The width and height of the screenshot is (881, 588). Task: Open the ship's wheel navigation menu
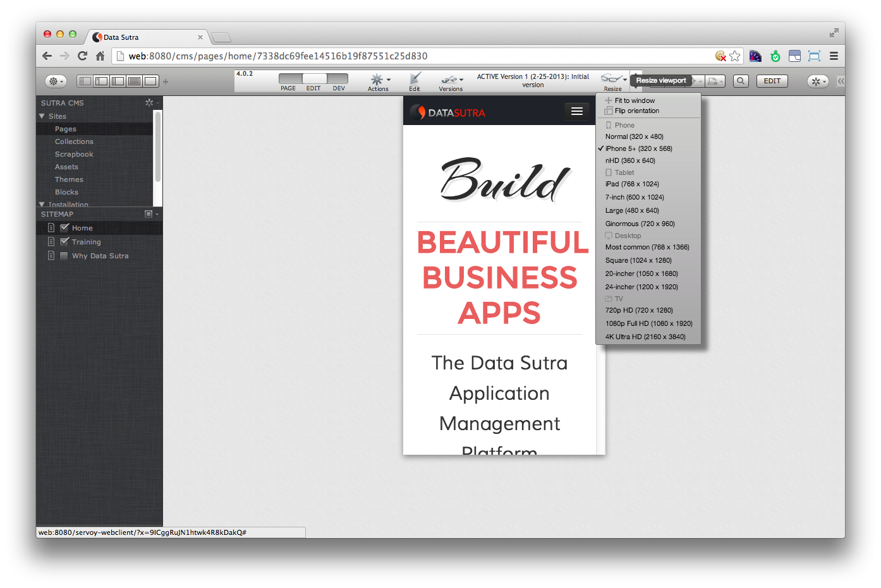(56, 81)
